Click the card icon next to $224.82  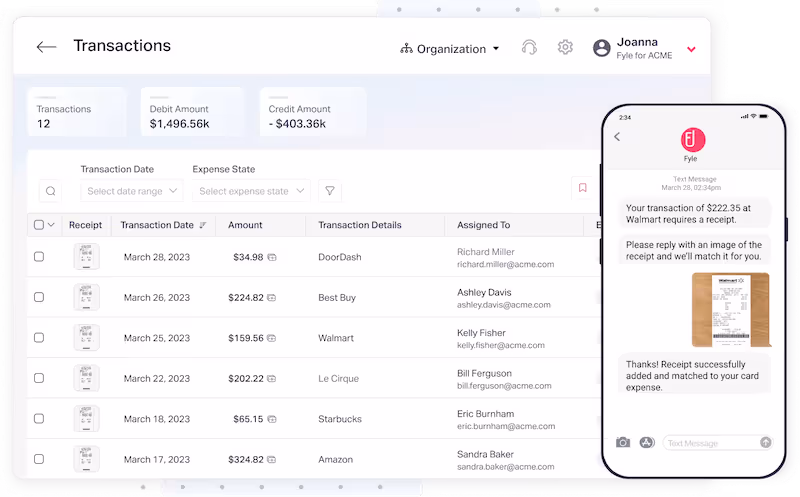point(271,297)
